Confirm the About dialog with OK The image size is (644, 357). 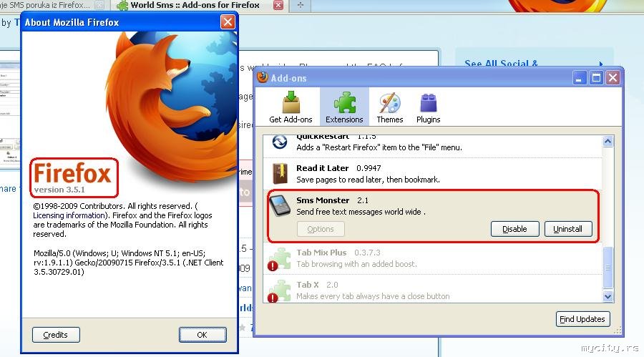point(203,335)
